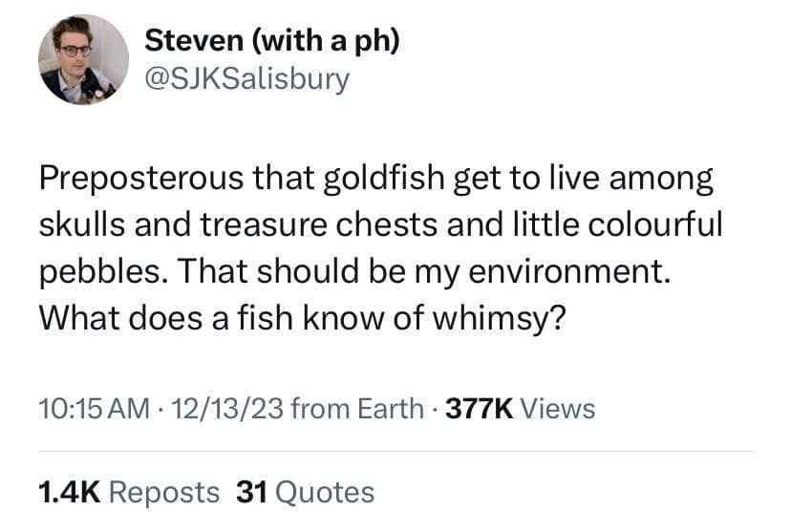
Task: Select the "from Earth" location label
Action: point(356,409)
